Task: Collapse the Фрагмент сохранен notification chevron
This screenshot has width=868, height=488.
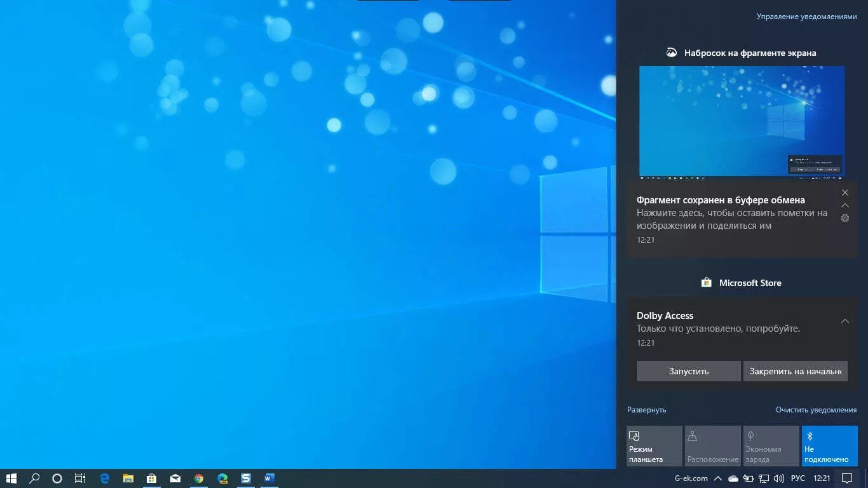Action: [845, 205]
